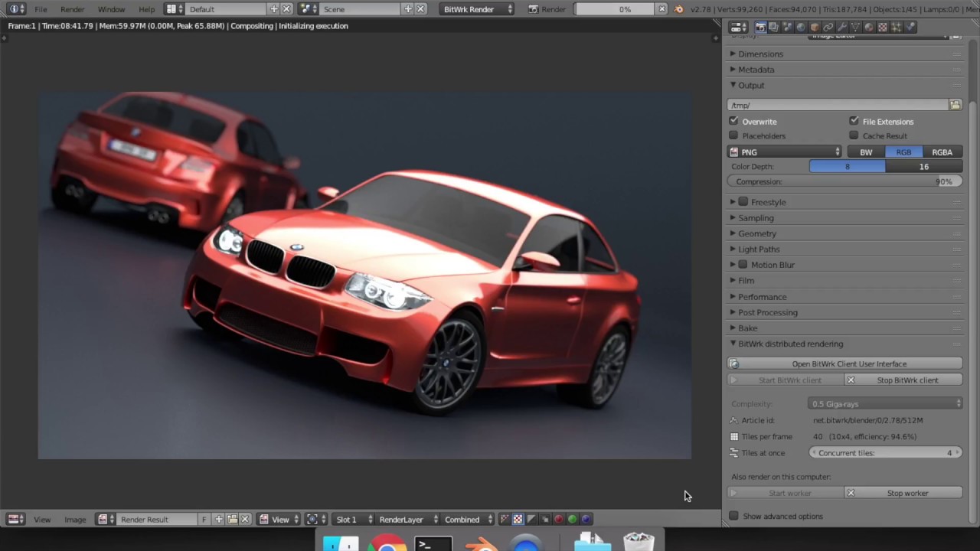
Task: Open the Window menu
Action: 111,9
